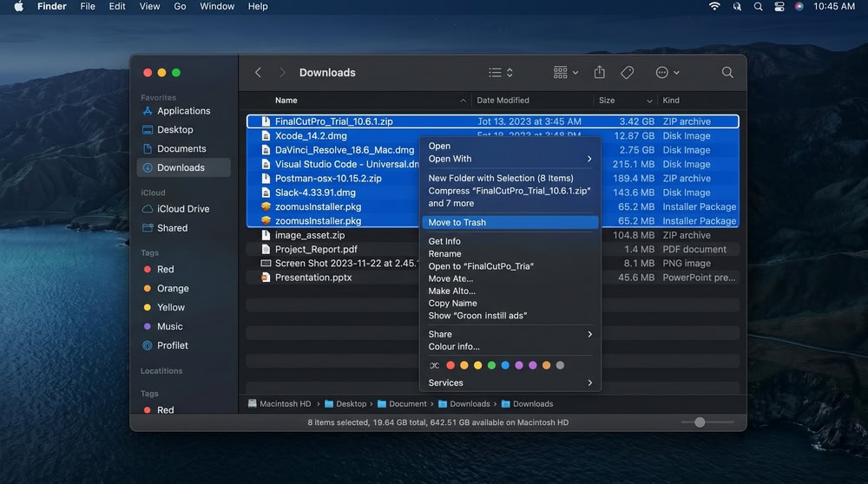Click Document in the path bar
Viewport: 868px width, 484px height.
tap(402, 404)
